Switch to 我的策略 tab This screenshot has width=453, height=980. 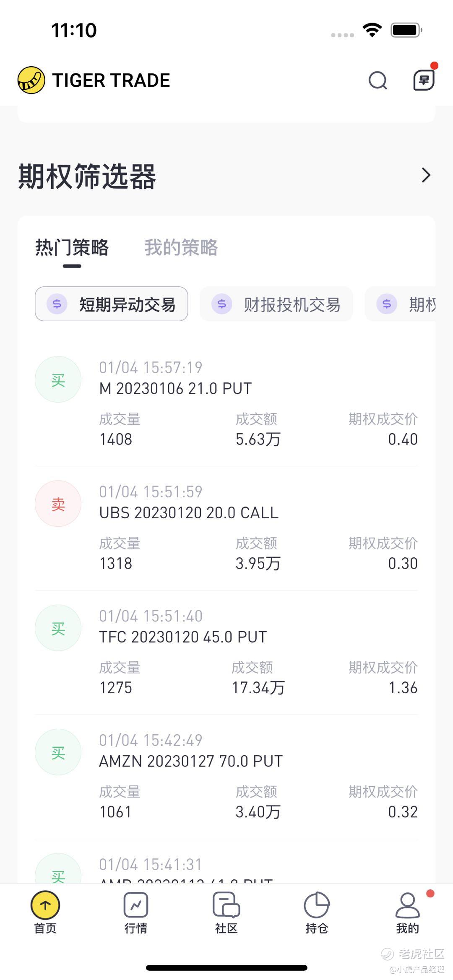tap(181, 247)
